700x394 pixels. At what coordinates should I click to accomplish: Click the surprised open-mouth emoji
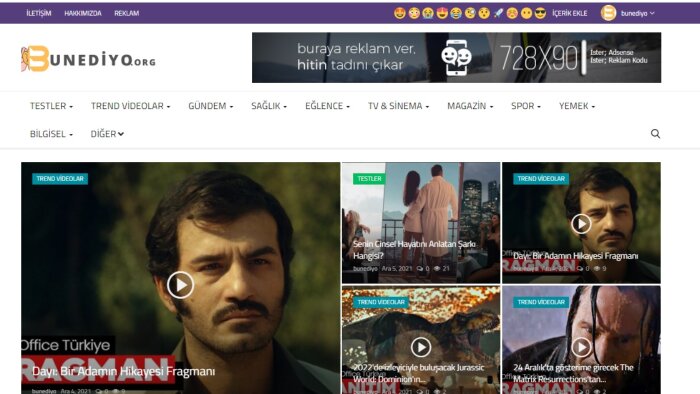coord(484,13)
